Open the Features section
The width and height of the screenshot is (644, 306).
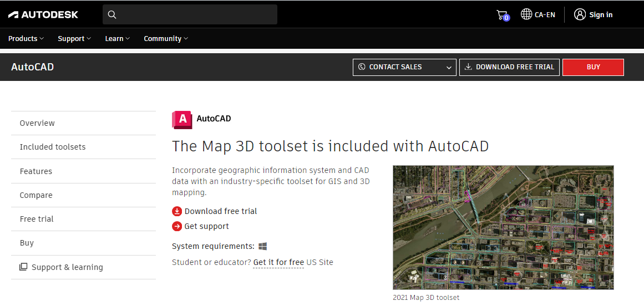coord(83,171)
